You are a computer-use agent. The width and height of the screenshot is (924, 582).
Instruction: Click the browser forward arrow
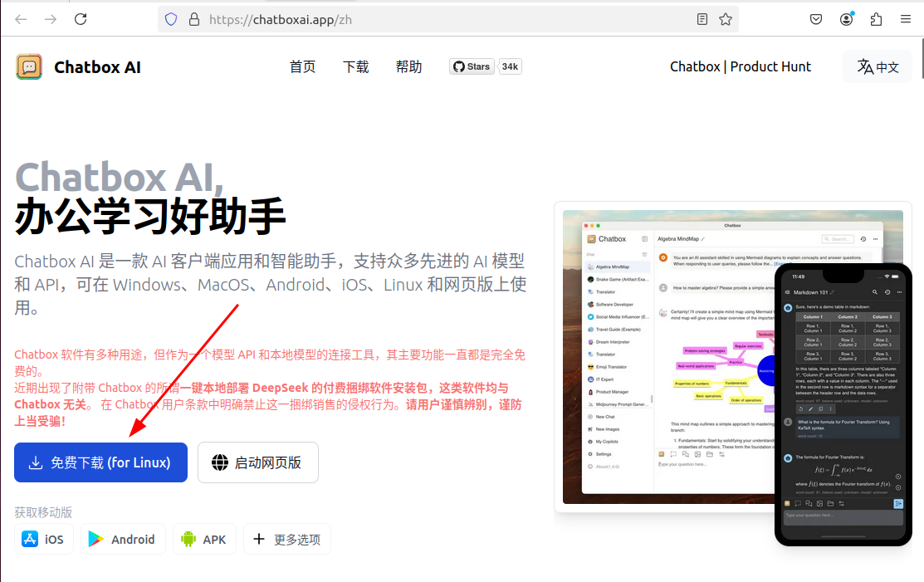[x=51, y=19]
